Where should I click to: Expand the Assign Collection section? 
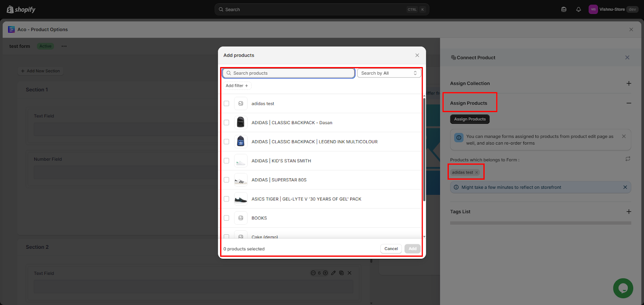click(x=628, y=84)
